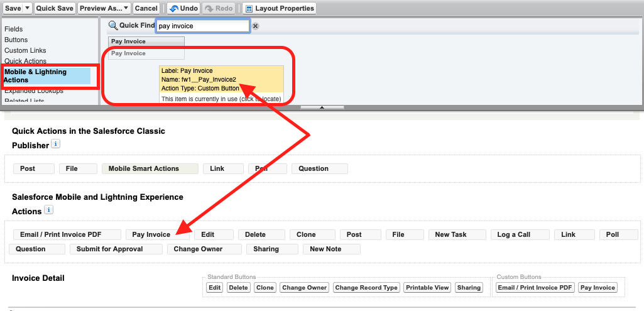
Task: Click Undo in the toolbar
Action: [184, 8]
